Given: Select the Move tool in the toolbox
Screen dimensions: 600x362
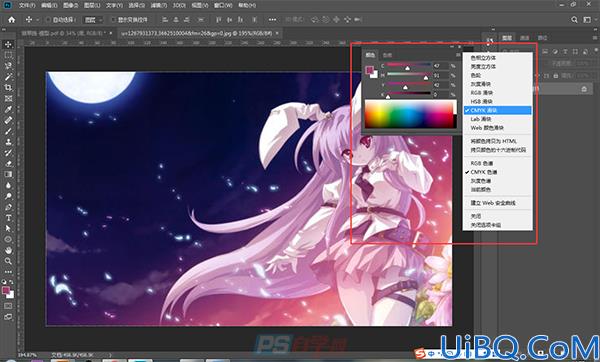Looking at the screenshot, I should [8, 44].
